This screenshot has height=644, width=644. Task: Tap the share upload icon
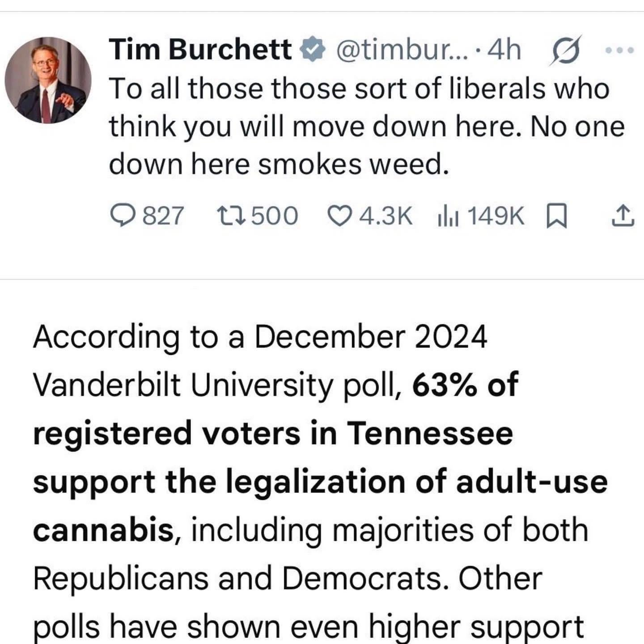[x=622, y=216]
